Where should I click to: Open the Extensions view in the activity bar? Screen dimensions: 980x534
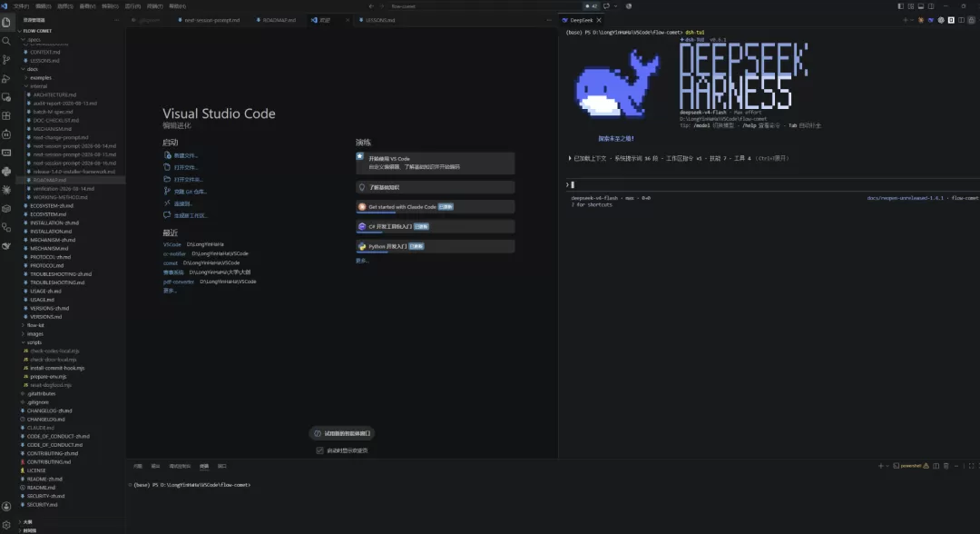tap(6, 115)
